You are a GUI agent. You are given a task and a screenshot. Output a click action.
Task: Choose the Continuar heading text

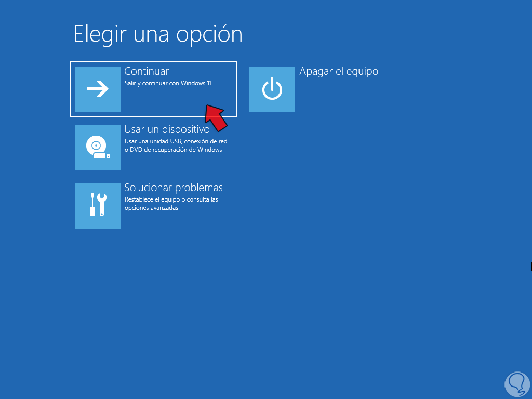[147, 71]
